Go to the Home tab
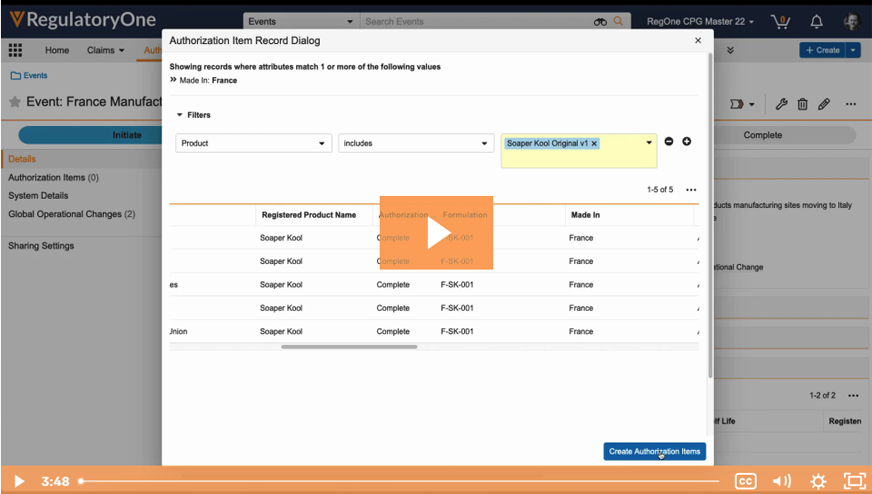This screenshot has height=494, width=872. pyautogui.click(x=57, y=50)
